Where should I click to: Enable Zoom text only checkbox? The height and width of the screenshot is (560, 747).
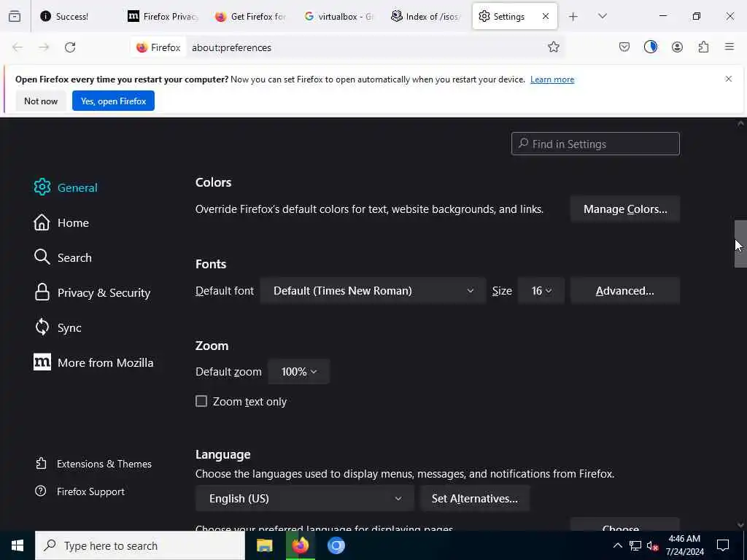tap(201, 402)
